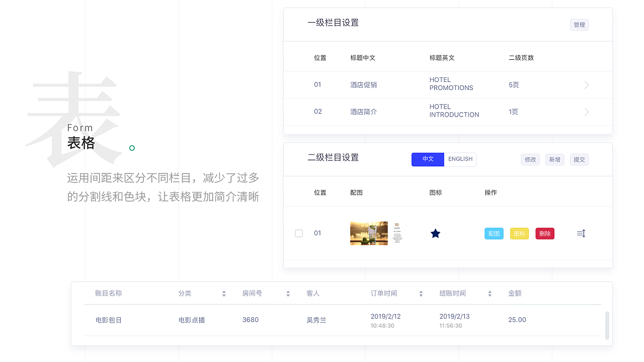
Task: Open the cocktail photo thumbnail in row 01
Action: click(x=369, y=233)
